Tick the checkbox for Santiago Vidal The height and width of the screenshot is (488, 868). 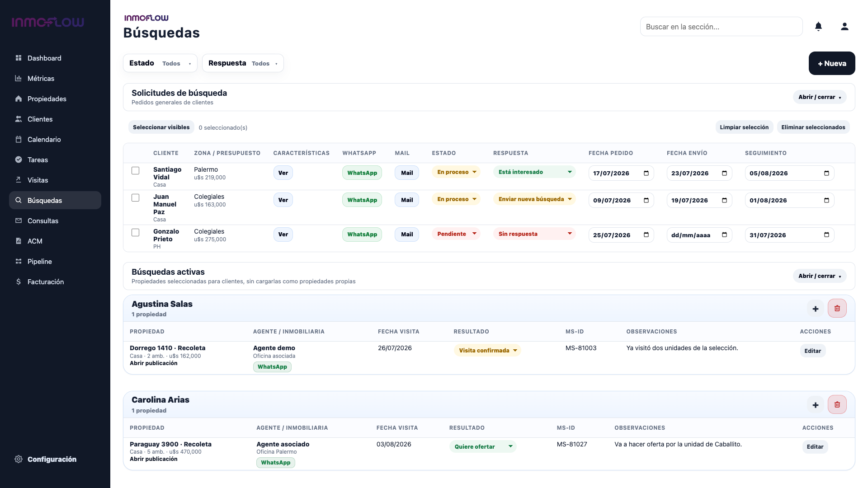coord(135,170)
